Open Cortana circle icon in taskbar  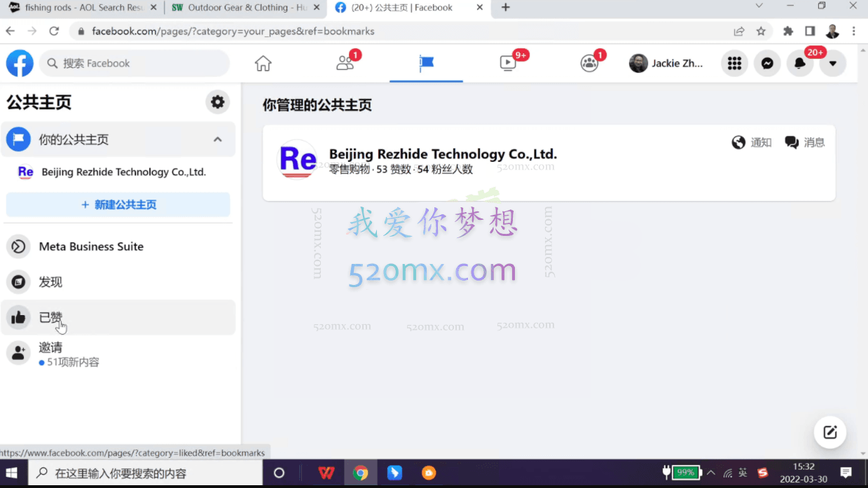point(279,473)
